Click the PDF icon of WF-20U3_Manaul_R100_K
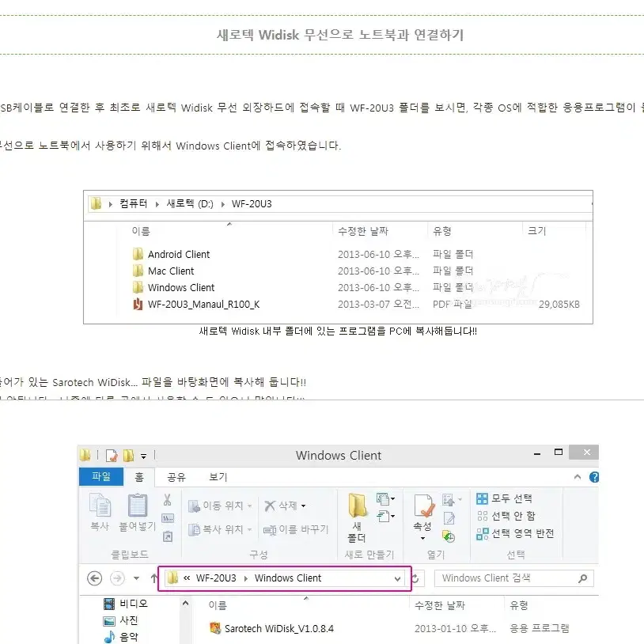The width and height of the screenshot is (644, 644). pos(138,305)
